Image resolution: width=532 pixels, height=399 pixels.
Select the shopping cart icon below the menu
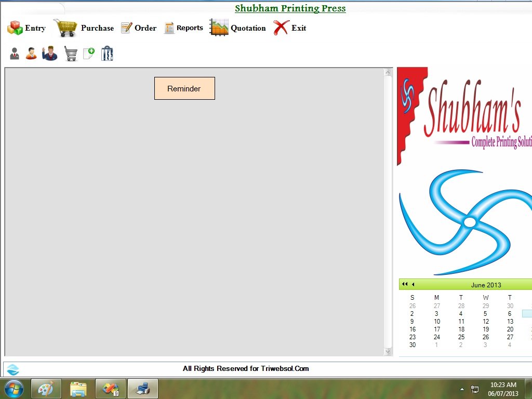71,52
